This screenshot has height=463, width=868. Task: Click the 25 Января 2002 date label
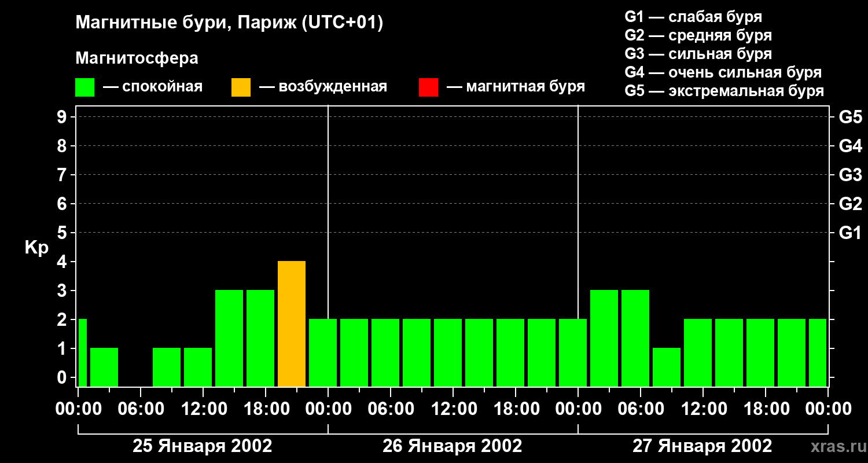click(x=203, y=446)
